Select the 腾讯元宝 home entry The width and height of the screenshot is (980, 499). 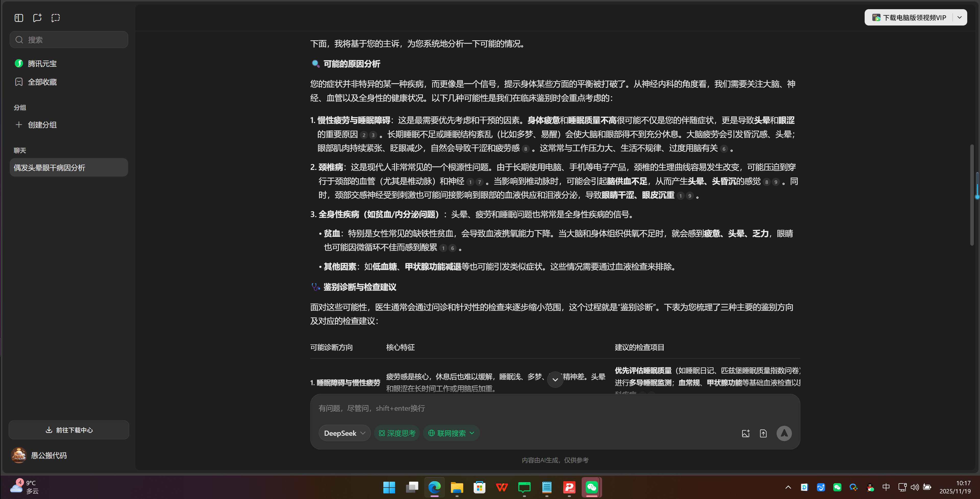pos(42,64)
